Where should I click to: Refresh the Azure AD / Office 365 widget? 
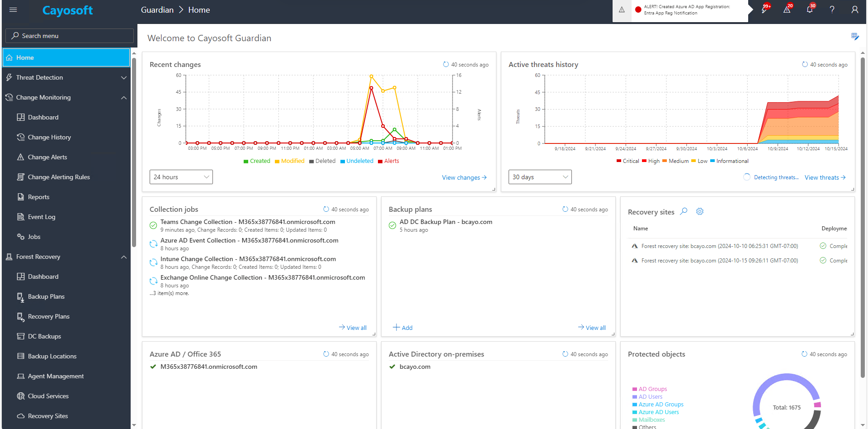click(x=326, y=354)
